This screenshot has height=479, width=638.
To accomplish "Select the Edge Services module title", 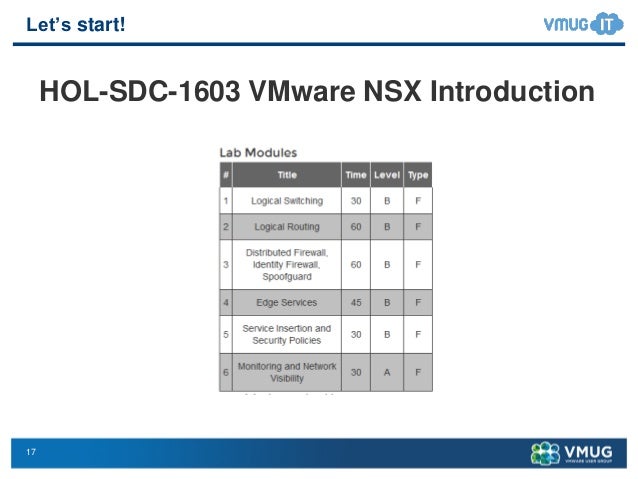I will [287, 302].
